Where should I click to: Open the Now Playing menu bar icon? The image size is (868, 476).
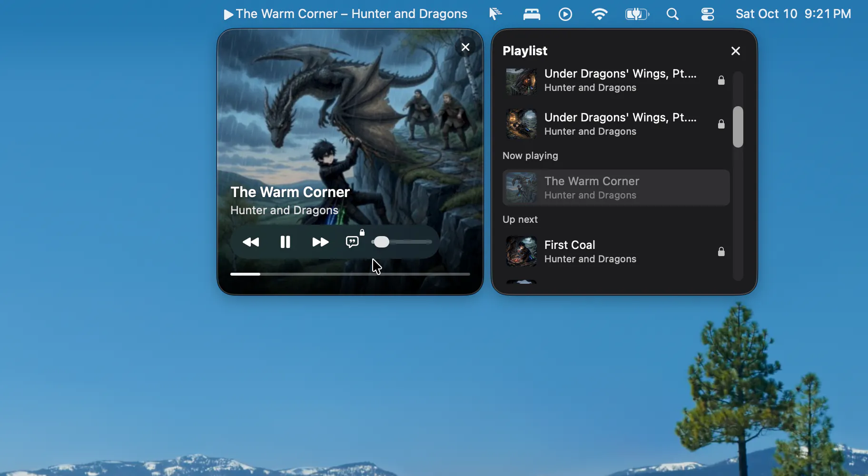tap(565, 14)
